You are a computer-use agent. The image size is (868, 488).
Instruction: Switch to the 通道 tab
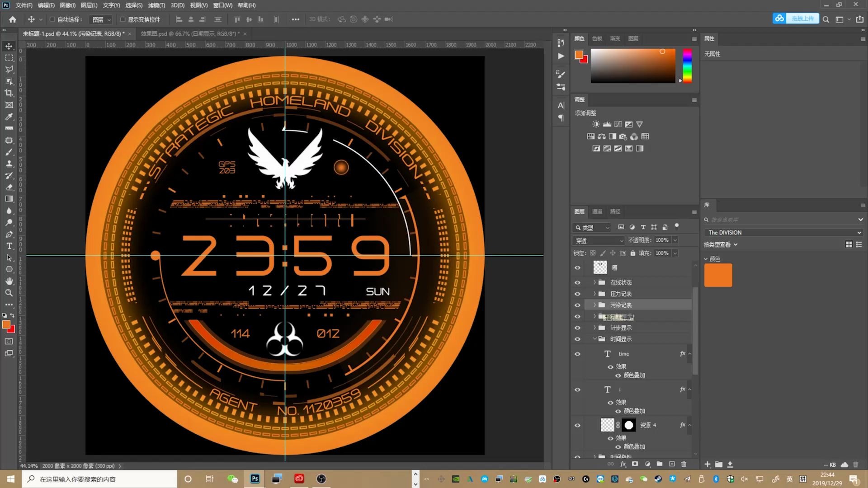click(x=597, y=211)
